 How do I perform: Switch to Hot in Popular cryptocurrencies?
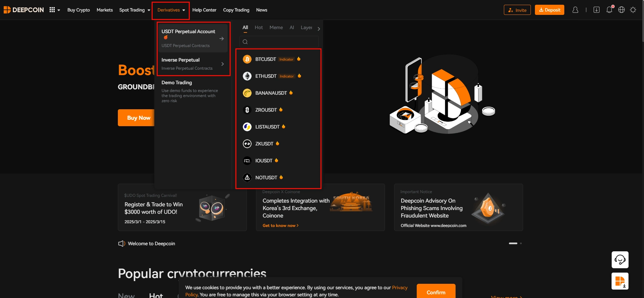tap(156, 295)
